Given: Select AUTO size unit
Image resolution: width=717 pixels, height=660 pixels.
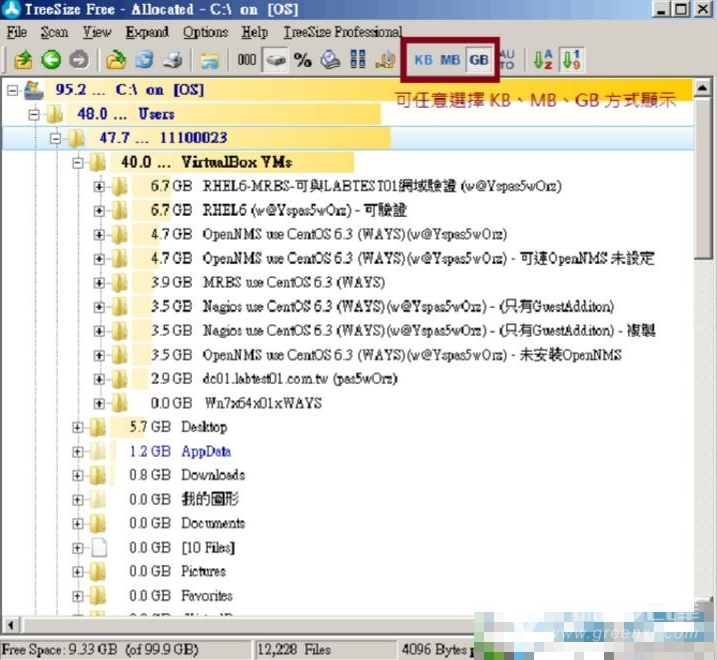Looking at the screenshot, I should click(507, 60).
